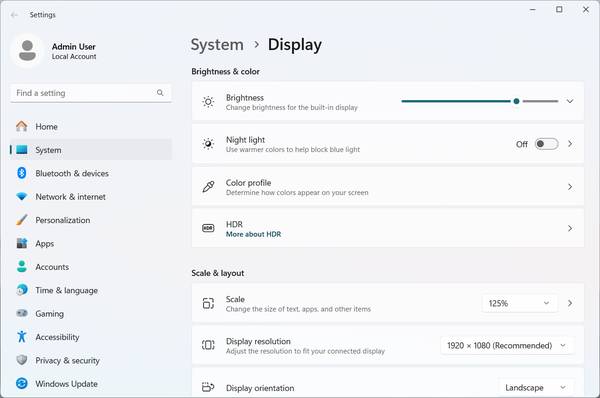Viewport: 600px width, 398px height.
Task: Click the Settings window title text
Action: (x=42, y=15)
